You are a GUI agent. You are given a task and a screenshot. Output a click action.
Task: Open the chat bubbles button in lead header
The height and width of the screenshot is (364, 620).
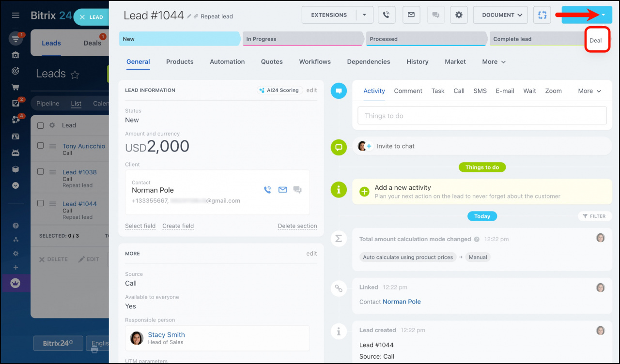pos(435,15)
